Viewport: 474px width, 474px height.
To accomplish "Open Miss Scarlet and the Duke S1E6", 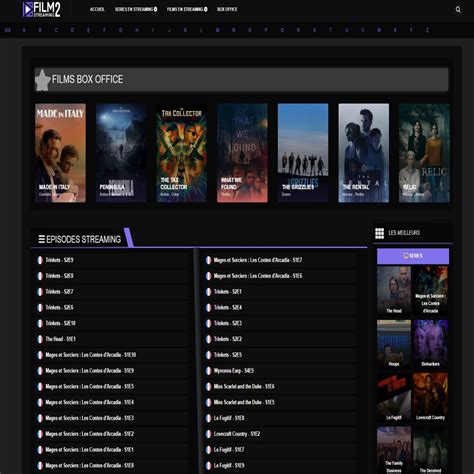I will tap(244, 387).
